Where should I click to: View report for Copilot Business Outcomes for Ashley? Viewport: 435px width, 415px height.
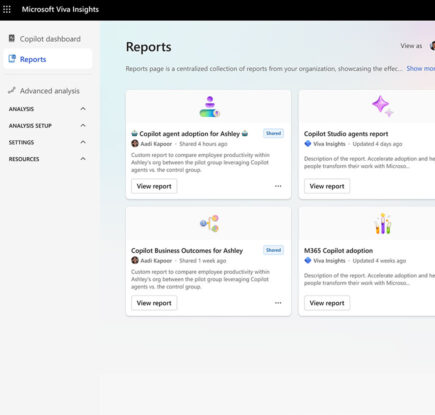154,303
